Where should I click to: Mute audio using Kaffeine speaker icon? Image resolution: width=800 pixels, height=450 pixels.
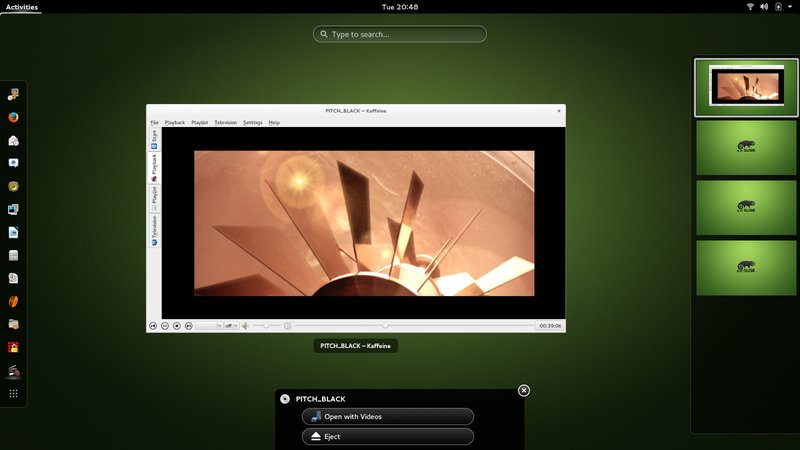click(245, 326)
